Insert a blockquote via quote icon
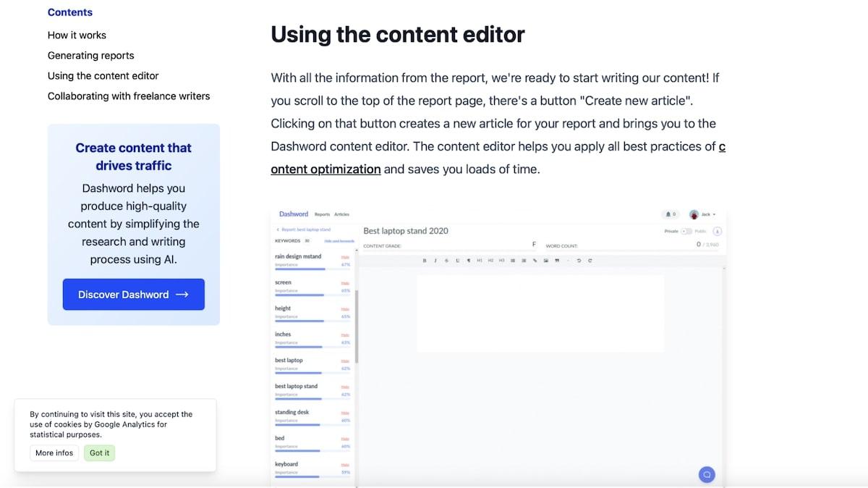Screen dimensions: 868x488 pos(557,261)
